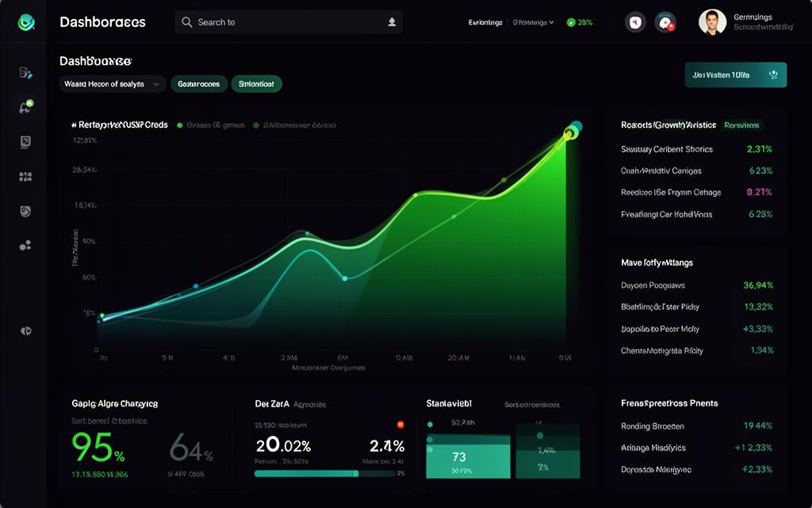Toggle the green legend dot above the chart

pos(181,125)
